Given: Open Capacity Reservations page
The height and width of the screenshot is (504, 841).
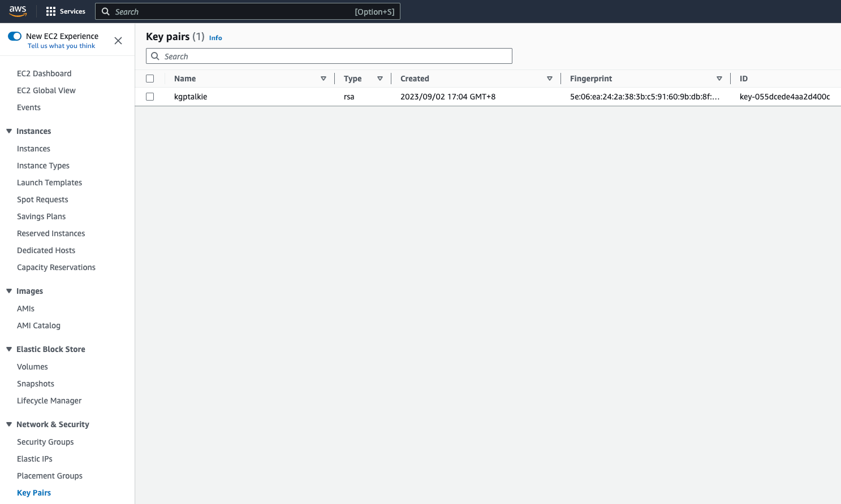Looking at the screenshot, I should (x=56, y=267).
